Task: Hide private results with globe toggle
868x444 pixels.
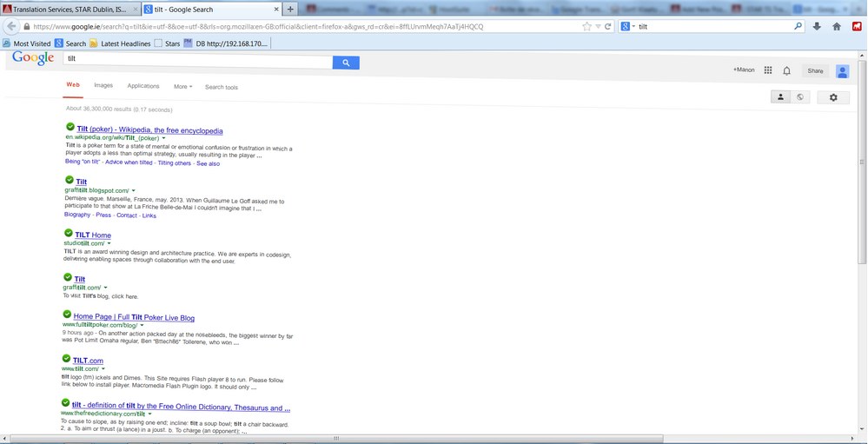Action: tap(800, 97)
